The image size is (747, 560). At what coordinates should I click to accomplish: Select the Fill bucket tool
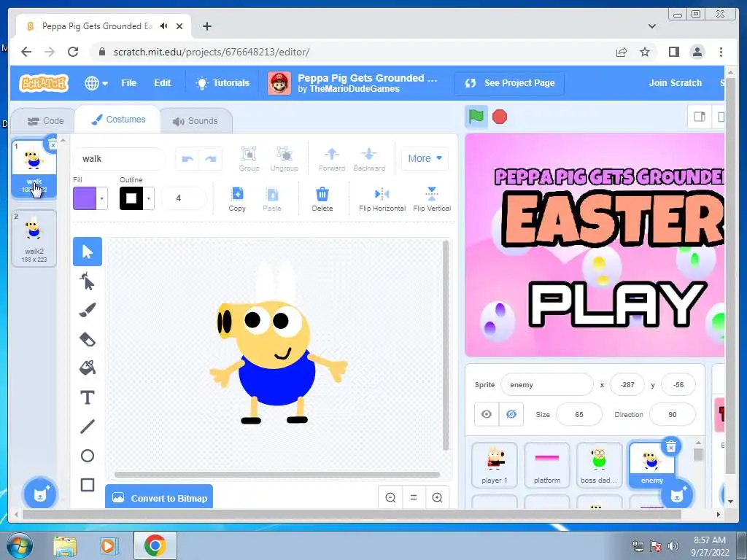88,367
